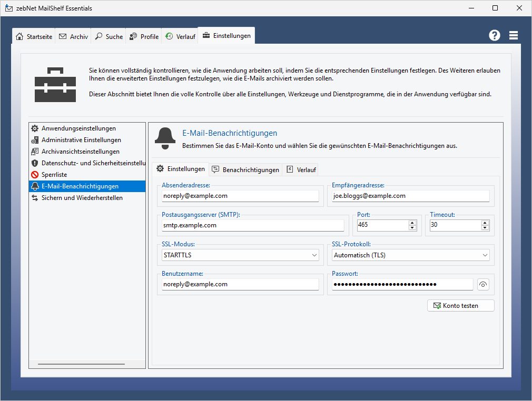Switch to the Benachrichtigungen sub-tab
532x401 pixels.
(x=245, y=169)
